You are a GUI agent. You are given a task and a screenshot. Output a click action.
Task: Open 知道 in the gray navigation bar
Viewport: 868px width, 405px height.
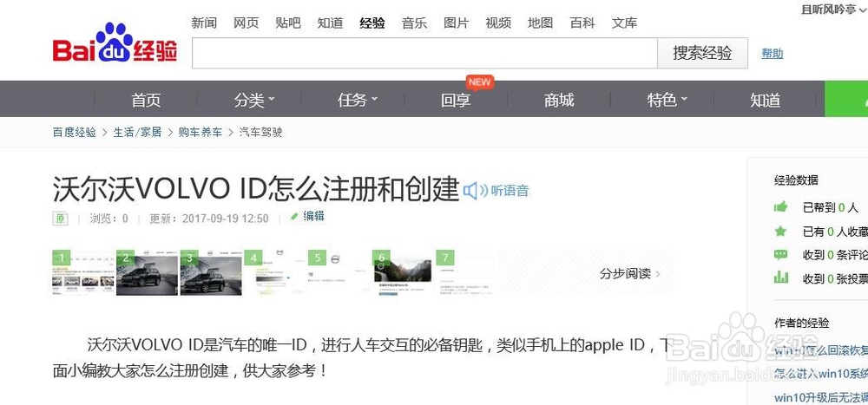coord(766,100)
